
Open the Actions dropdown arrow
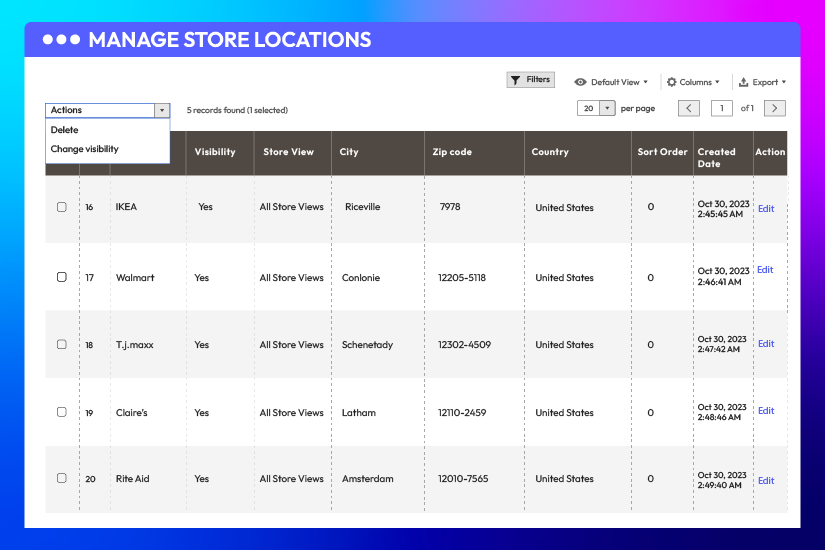pyautogui.click(x=162, y=110)
